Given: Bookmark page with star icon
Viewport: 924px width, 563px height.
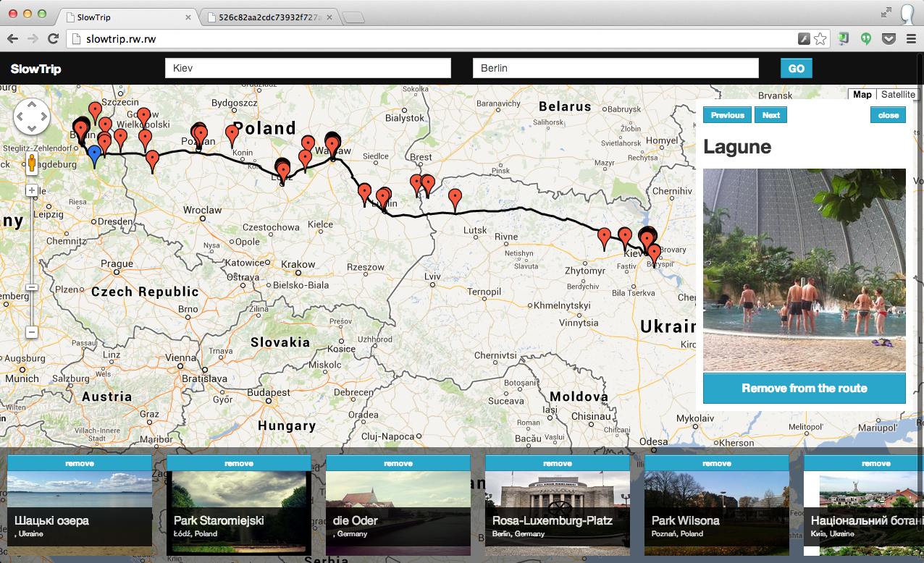Looking at the screenshot, I should click(820, 39).
